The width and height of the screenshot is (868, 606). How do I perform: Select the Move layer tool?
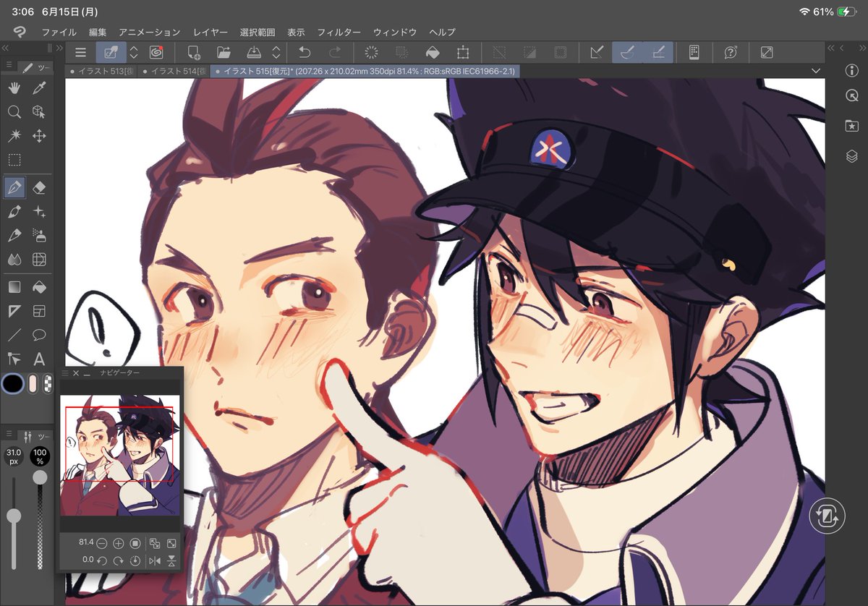pyautogui.click(x=39, y=136)
